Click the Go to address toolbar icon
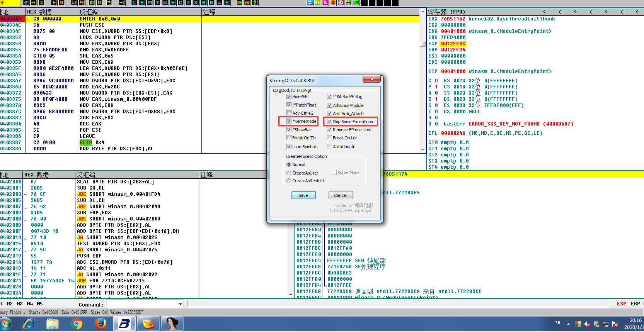This screenshot has height=332, width=644. tap(122, 3)
